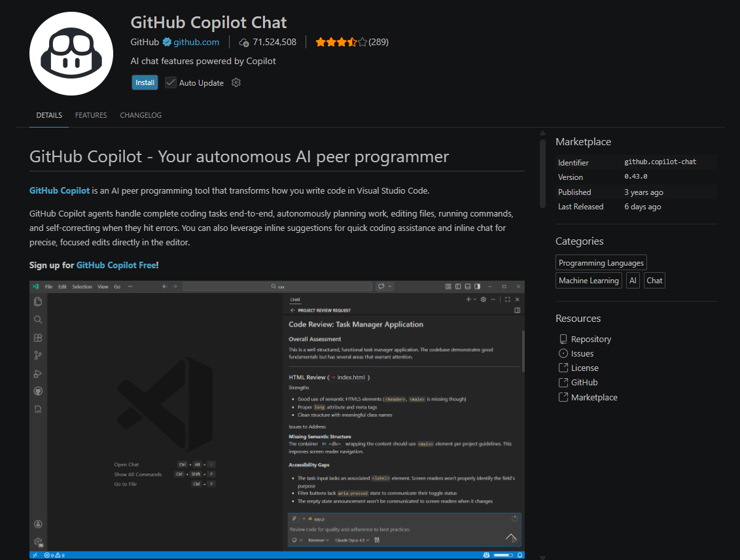740x560 pixels.
Task: Click the scrollbar down arrow
Action: pos(542,557)
